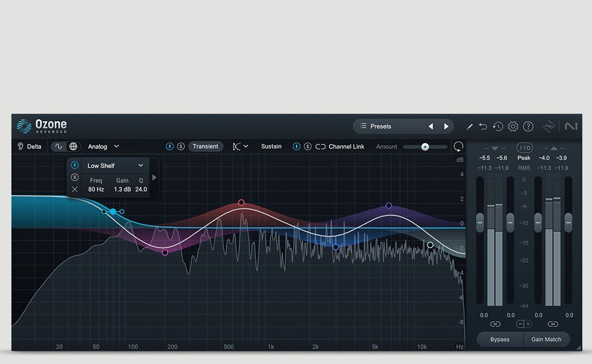Click the right output gain fader handle
592x364 pixels.
pyautogui.click(x=568, y=222)
